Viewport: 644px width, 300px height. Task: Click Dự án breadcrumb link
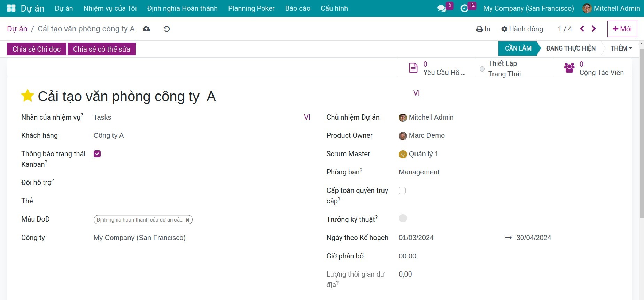(17, 29)
